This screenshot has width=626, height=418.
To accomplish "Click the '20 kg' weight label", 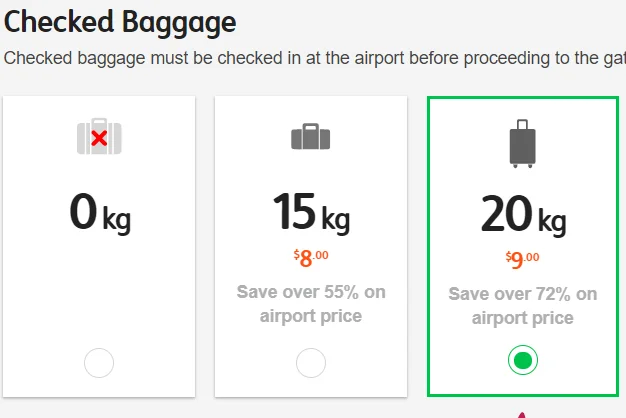I will (x=522, y=213).
